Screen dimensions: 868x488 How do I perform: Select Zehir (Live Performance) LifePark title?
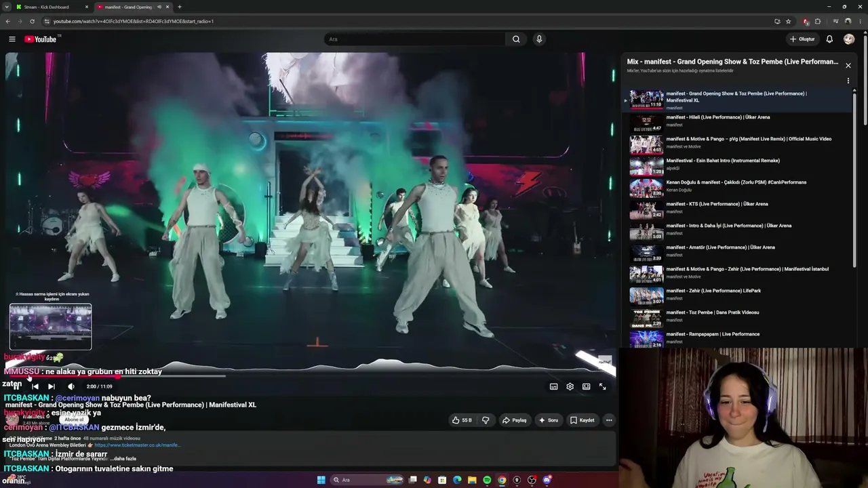click(713, 291)
